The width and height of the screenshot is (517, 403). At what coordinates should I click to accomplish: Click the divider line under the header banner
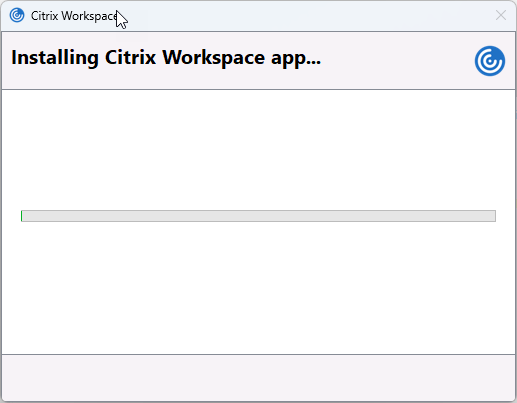[258, 89]
